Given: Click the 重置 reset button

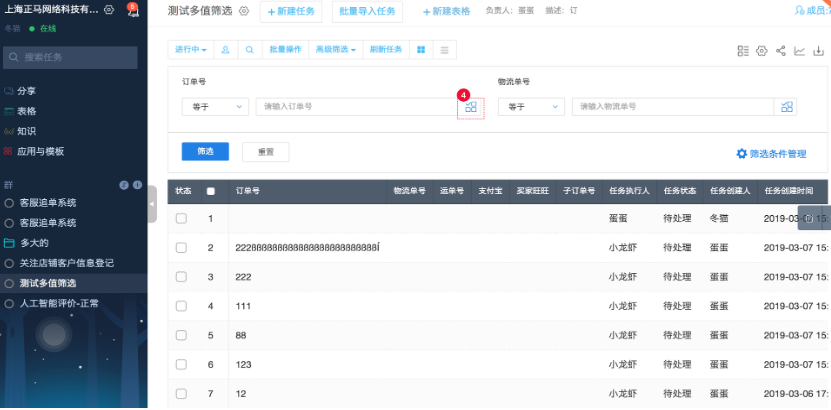Looking at the screenshot, I should tap(266, 152).
